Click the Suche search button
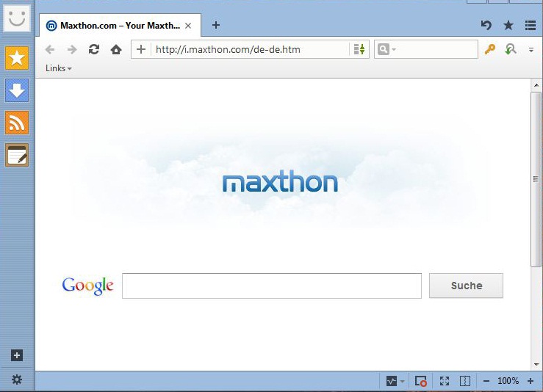 click(466, 286)
